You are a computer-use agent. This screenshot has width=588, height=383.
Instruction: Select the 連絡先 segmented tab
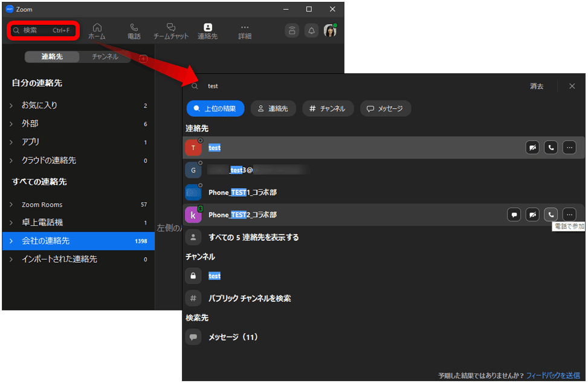coord(52,57)
